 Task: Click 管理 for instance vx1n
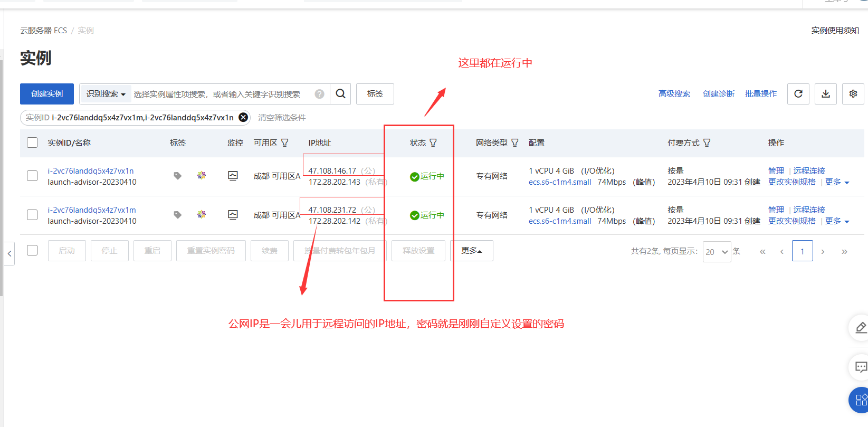(x=776, y=171)
